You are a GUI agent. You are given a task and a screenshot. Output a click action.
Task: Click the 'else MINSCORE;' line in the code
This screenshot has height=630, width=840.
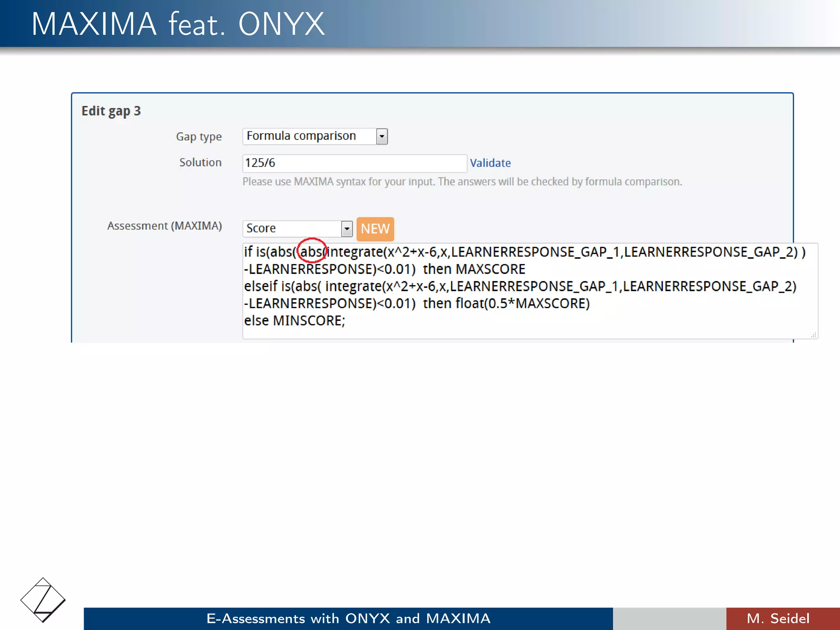pos(294,321)
